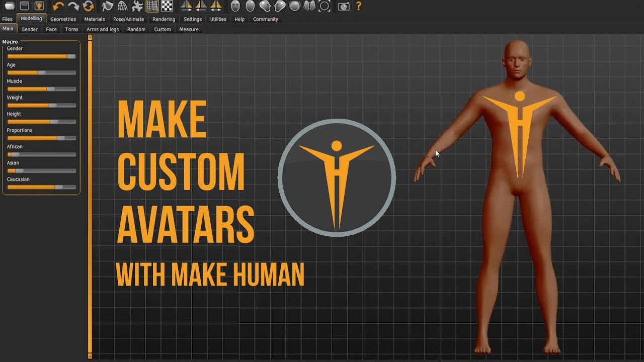This screenshot has width=644, height=362.
Task: Redo the last undone change
Action: pos(73,6)
